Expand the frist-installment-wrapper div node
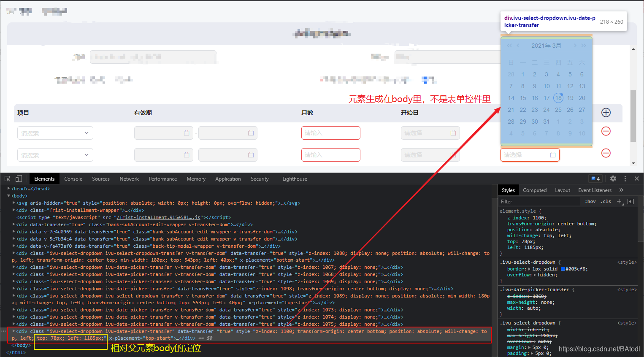The width and height of the screenshot is (644, 357). point(14,210)
